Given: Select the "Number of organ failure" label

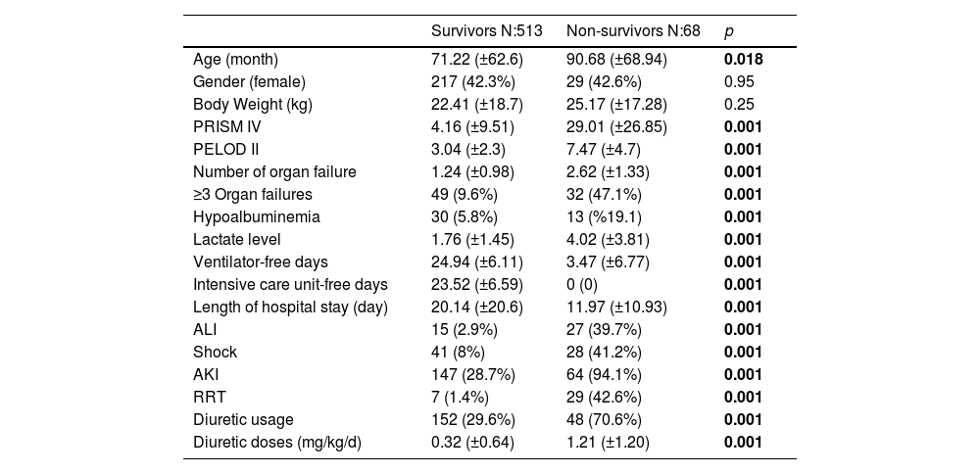Looking at the screenshot, I should click(274, 171).
